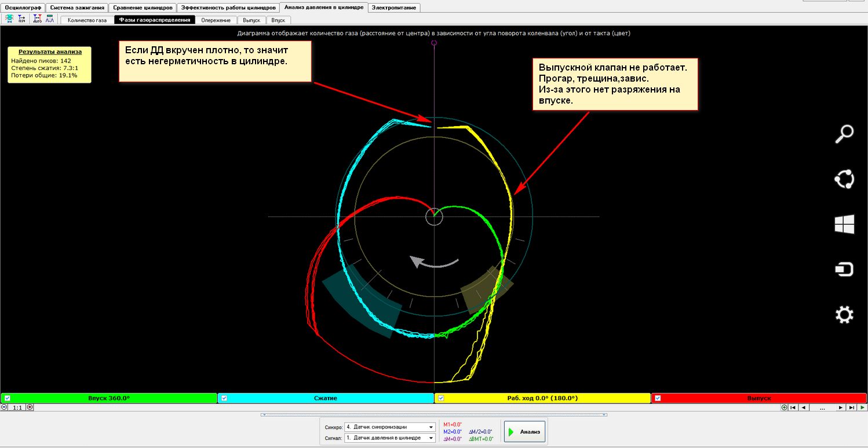868x448 pixels.
Task: Open the Впуск subtab
Action: click(x=278, y=20)
